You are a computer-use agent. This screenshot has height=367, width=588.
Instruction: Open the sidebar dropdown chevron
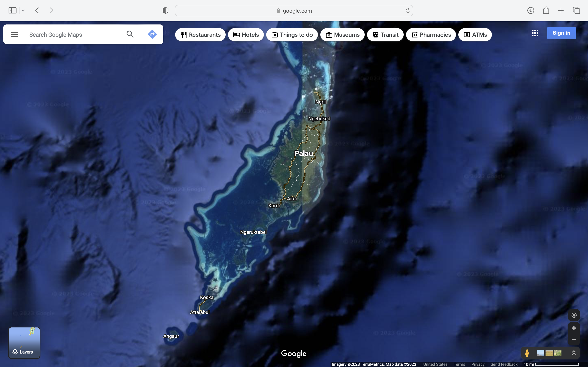[23, 10]
